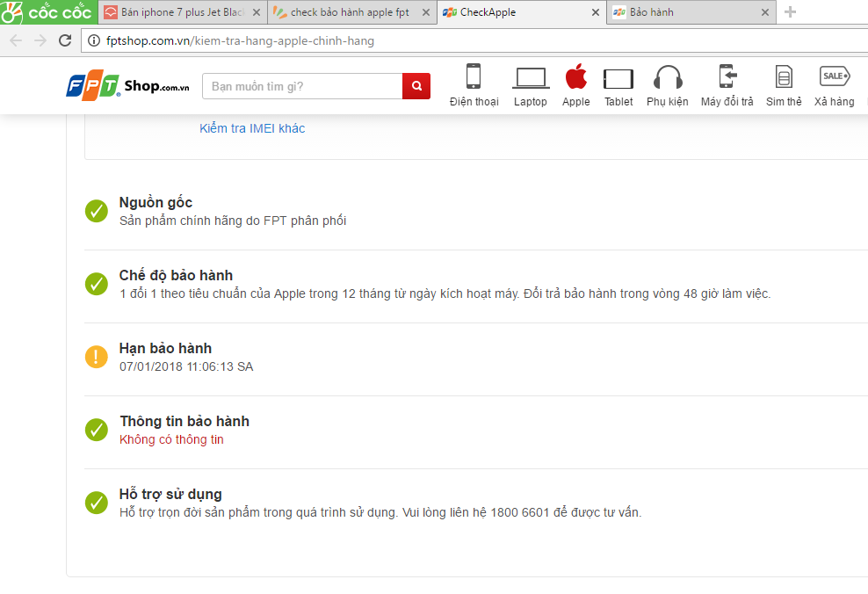Select the date '07/01/2018 11:06:13 SA'
This screenshot has height=594, width=868.
(x=186, y=366)
